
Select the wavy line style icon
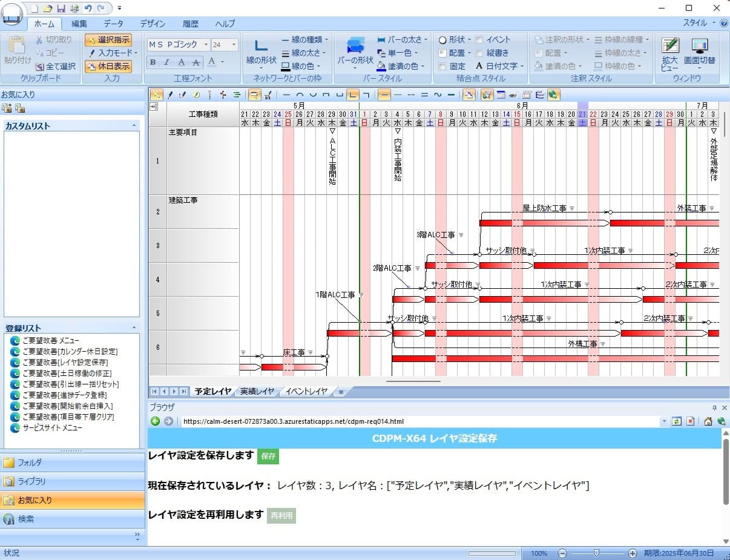point(438,94)
